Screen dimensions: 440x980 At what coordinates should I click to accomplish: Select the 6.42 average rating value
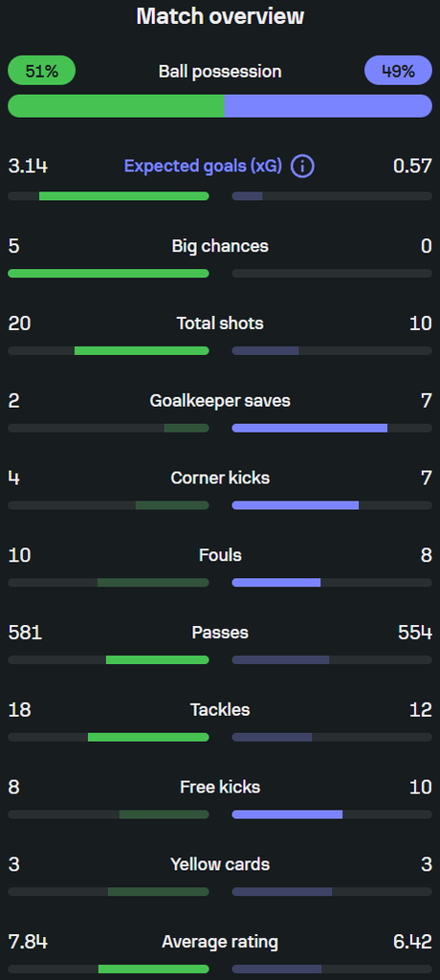412,942
